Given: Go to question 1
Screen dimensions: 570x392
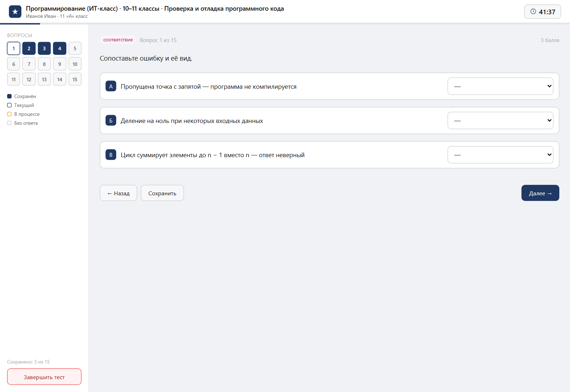Looking at the screenshot, I should (14, 48).
